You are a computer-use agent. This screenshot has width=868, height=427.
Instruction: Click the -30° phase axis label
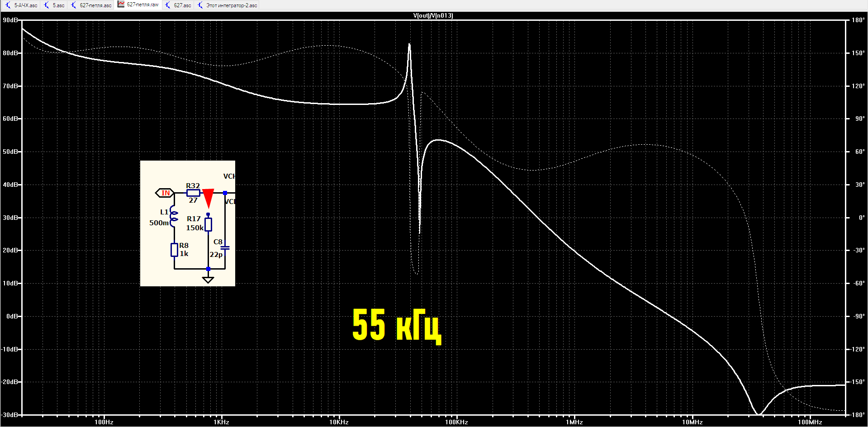pos(859,250)
